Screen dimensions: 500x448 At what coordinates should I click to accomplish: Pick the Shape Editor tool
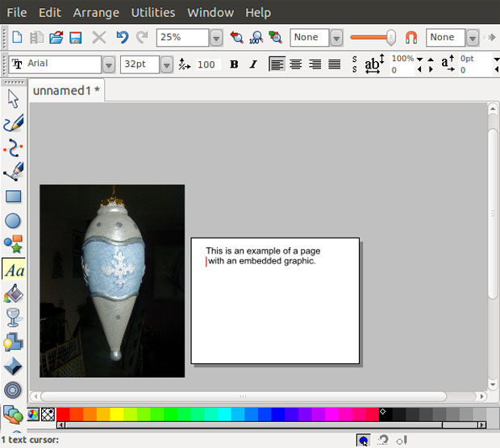(13, 147)
